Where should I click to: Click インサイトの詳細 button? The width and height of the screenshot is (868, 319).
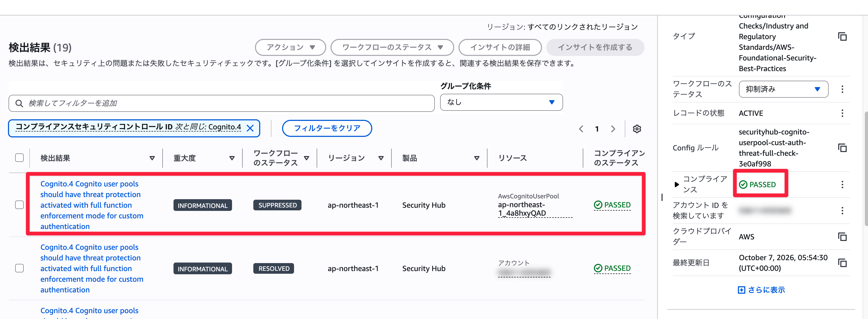tap(500, 47)
